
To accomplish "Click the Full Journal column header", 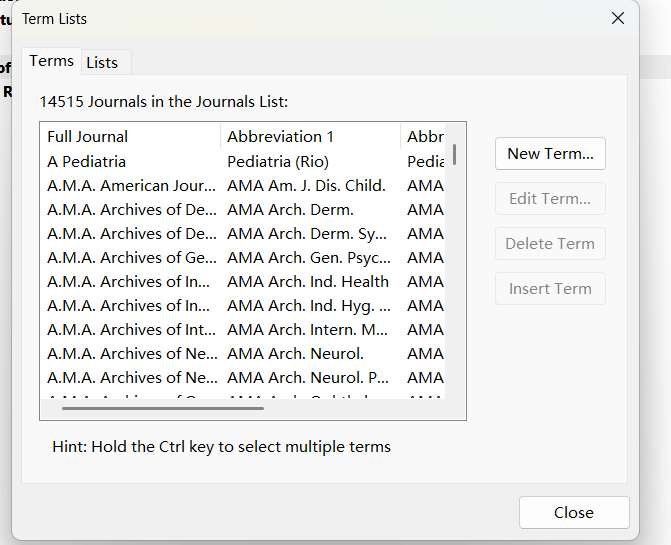I will [x=131, y=137].
